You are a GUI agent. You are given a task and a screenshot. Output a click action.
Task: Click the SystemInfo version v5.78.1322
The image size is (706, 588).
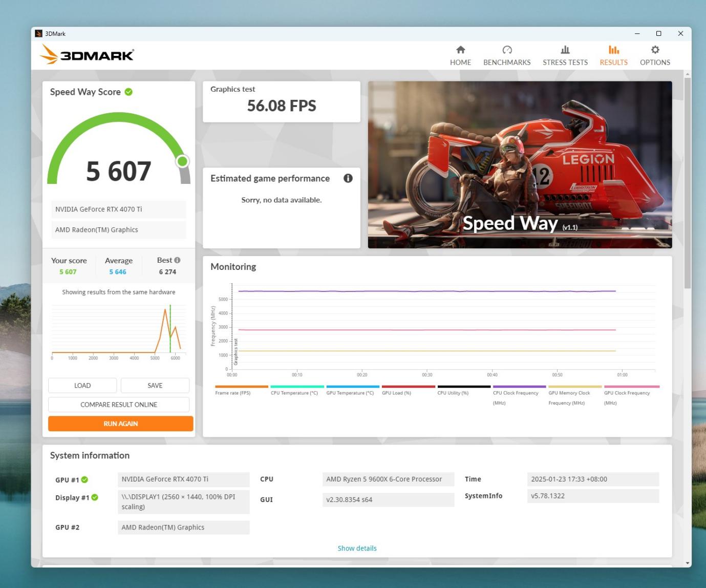593,496
